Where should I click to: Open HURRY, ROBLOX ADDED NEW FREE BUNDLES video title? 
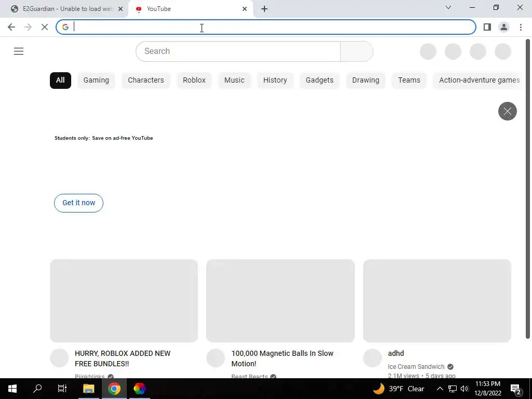(x=123, y=358)
